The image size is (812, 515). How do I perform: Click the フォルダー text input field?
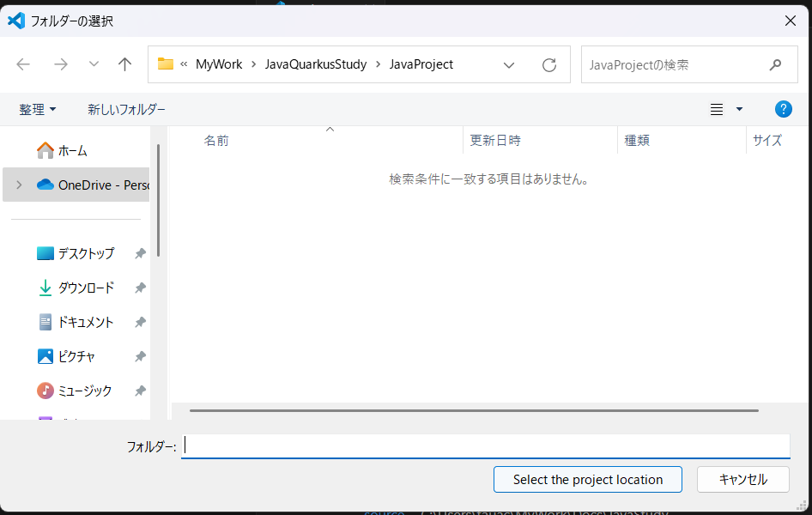485,446
